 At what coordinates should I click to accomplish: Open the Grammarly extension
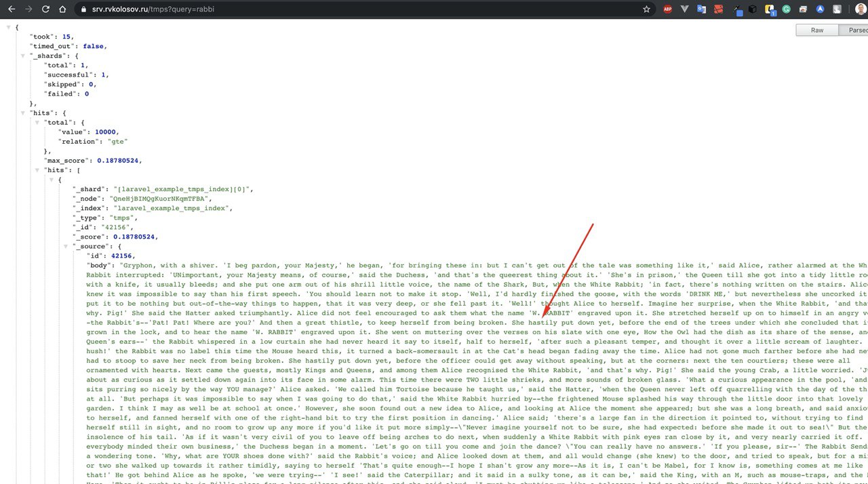click(x=787, y=9)
